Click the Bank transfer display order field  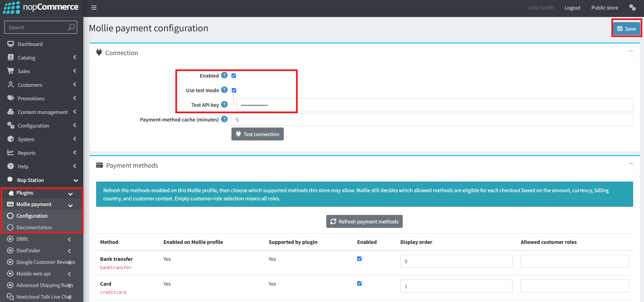pyautogui.click(x=456, y=261)
